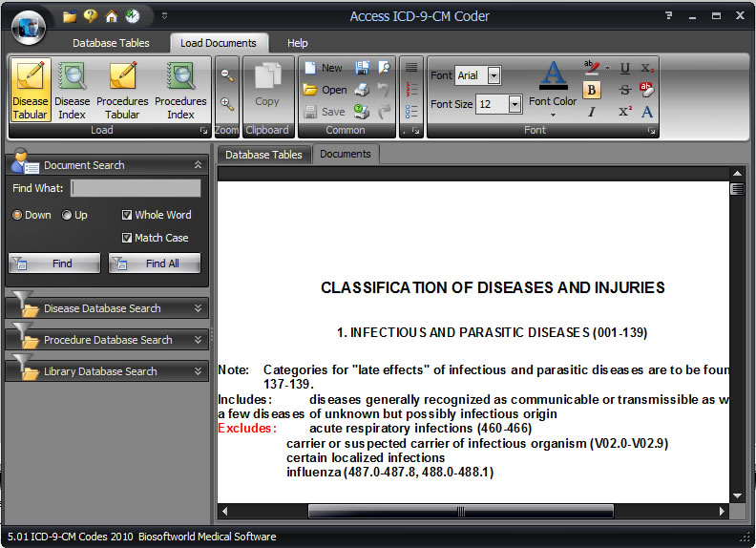
Task: Click the small blue A font icon
Action: (647, 112)
